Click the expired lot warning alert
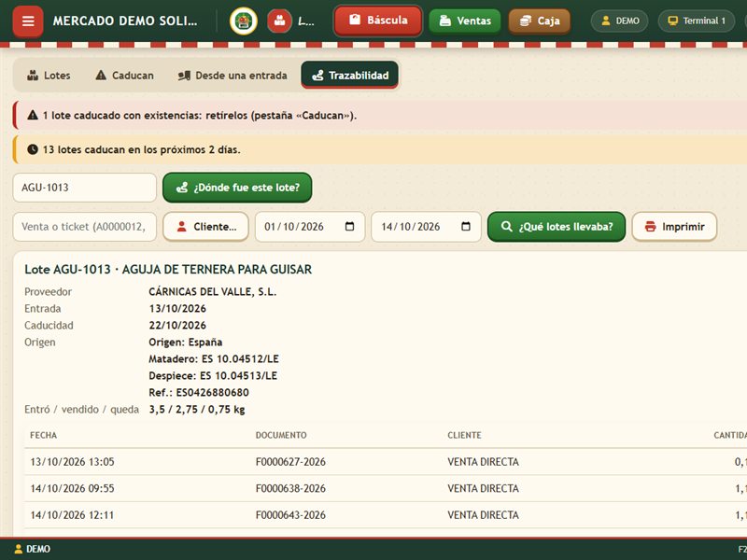This screenshot has width=747, height=560. pyautogui.click(x=380, y=115)
